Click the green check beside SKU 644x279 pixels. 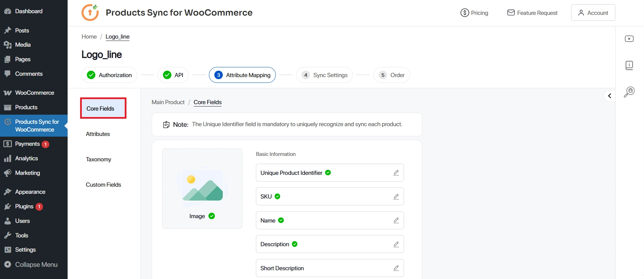pyautogui.click(x=278, y=196)
